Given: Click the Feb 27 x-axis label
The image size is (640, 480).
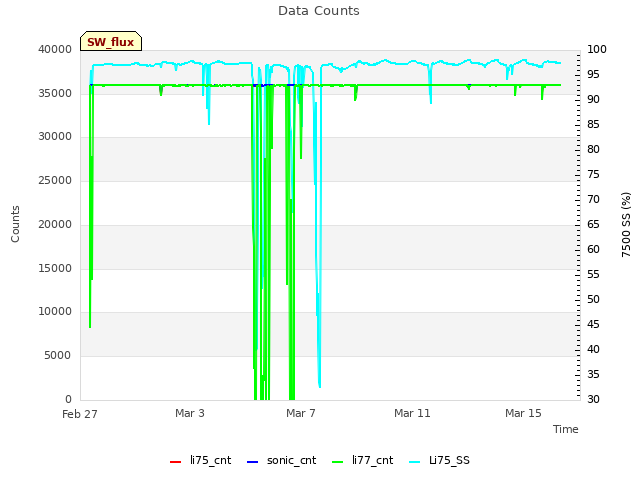Looking at the screenshot, I should [x=80, y=414].
